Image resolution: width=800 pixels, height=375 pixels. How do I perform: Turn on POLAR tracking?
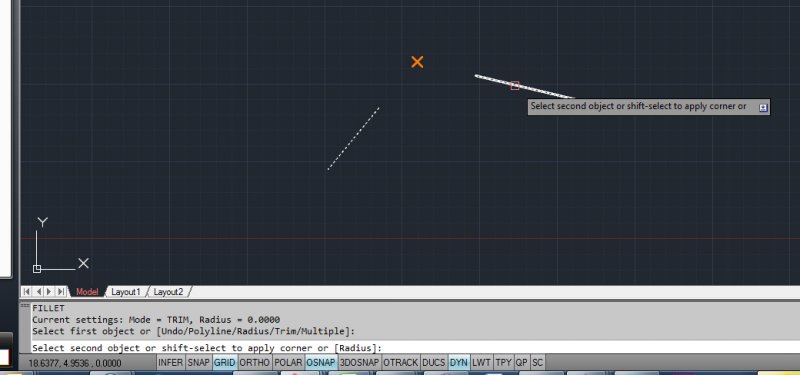(x=288, y=363)
